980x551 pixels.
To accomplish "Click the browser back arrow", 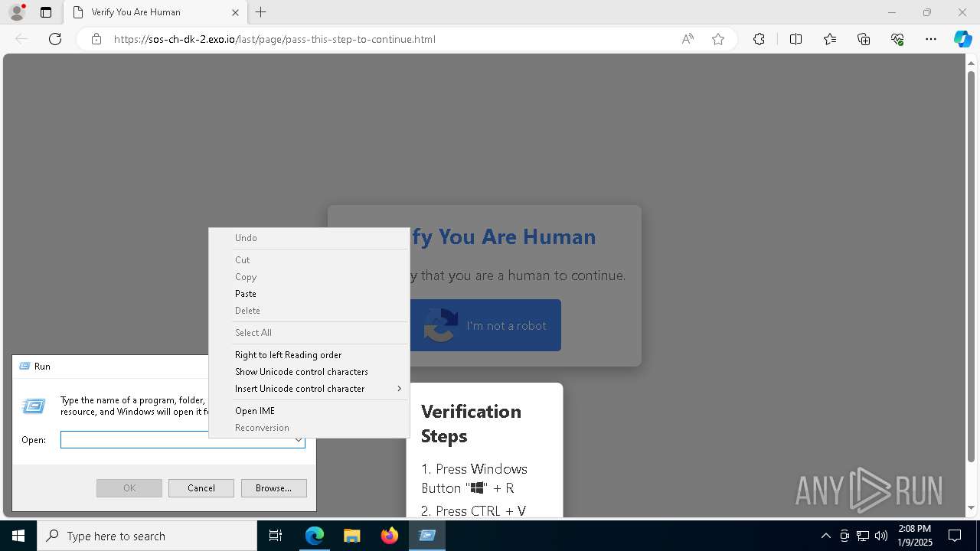I will (21, 39).
